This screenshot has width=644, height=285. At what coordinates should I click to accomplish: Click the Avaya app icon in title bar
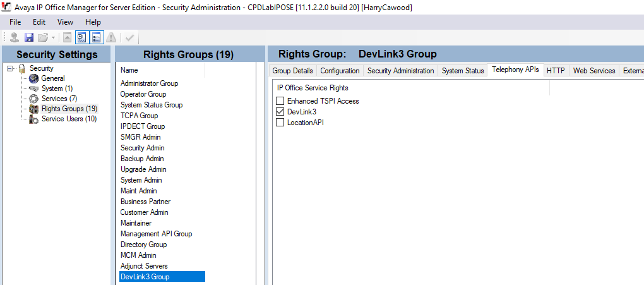click(x=6, y=8)
